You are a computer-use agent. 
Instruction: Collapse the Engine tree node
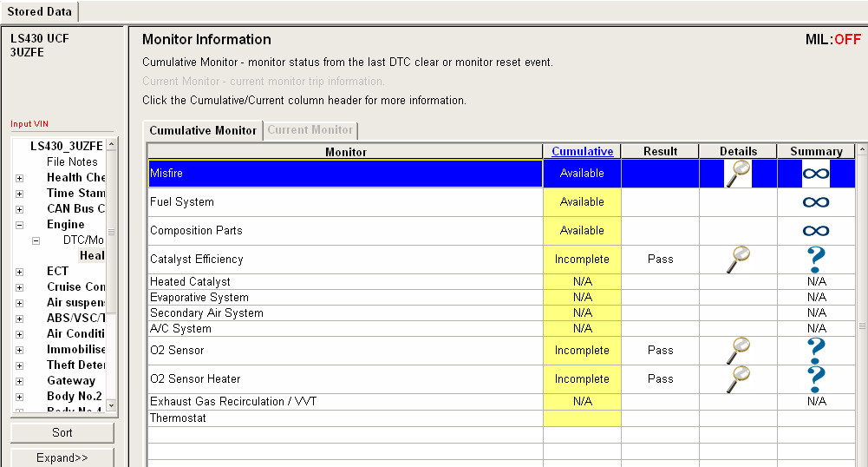(19, 225)
